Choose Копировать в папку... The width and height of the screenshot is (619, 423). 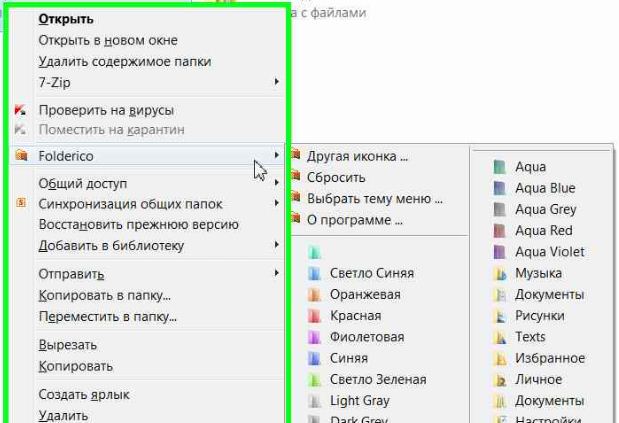click(105, 295)
